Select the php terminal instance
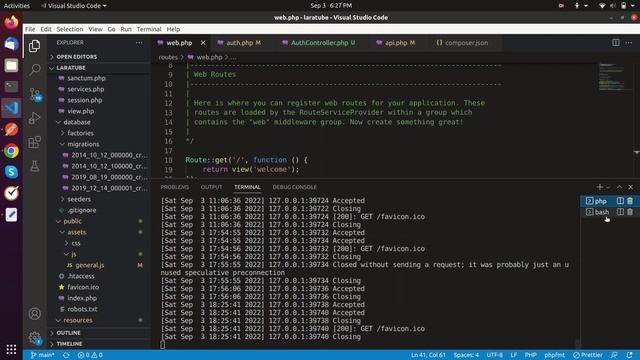This screenshot has height=360, width=640. pos(599,201)
